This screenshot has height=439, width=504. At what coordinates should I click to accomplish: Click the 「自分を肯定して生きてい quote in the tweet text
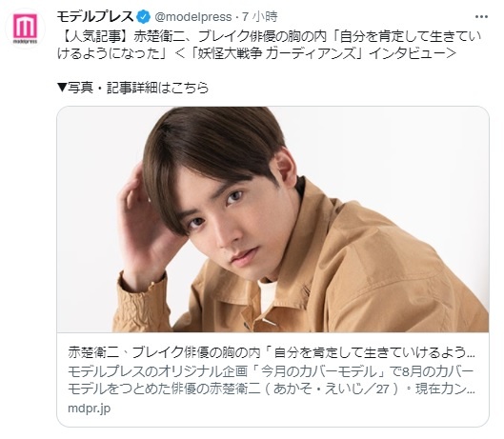(x=407, y=36)
